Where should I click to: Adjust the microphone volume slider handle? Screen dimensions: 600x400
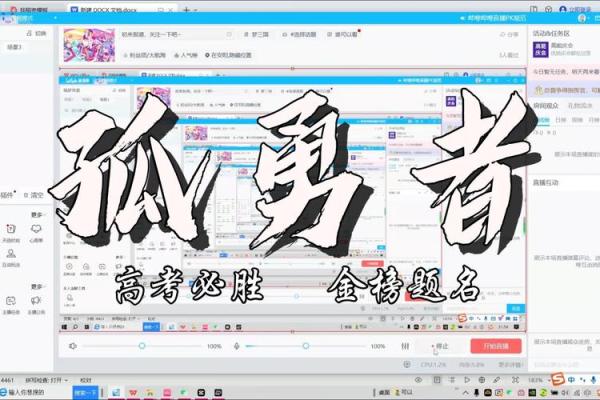(x=306, y=346)
